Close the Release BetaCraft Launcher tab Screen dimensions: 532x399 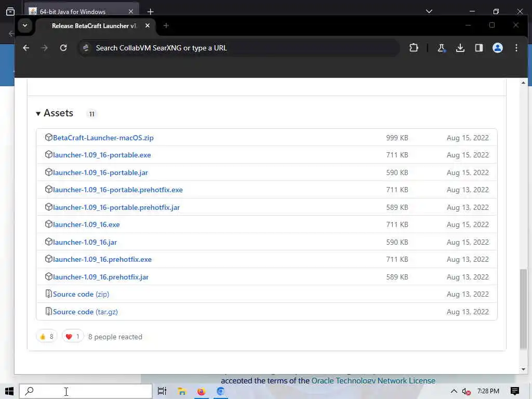pyautogui.click(x=148, y=25)
